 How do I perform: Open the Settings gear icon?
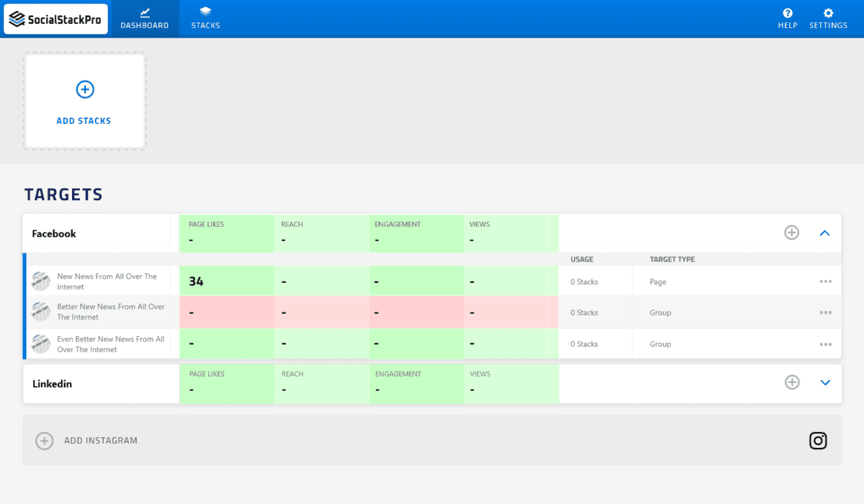(x=828, y=13)
